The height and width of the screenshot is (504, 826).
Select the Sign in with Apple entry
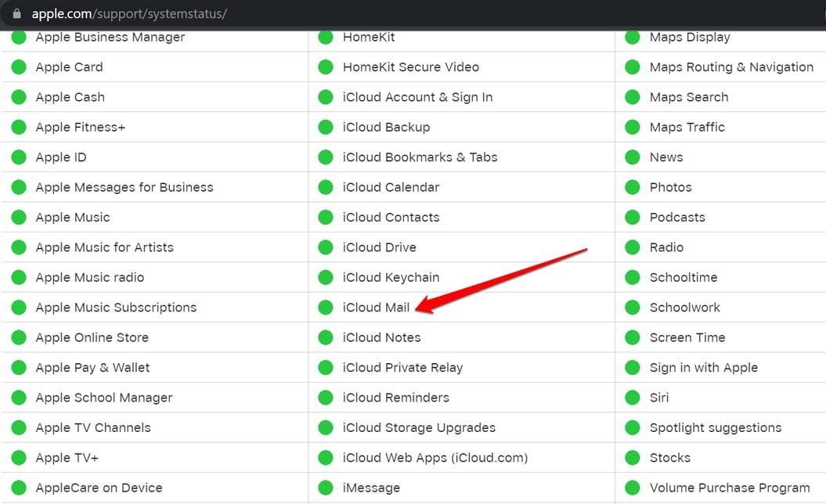click(703, 368)
